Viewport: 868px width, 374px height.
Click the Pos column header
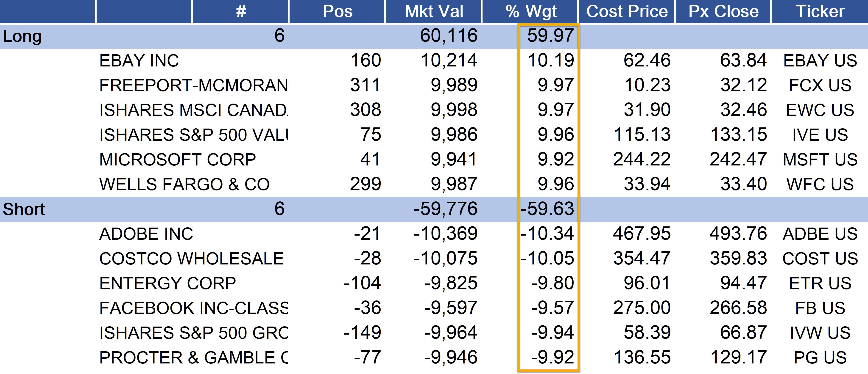337,11
